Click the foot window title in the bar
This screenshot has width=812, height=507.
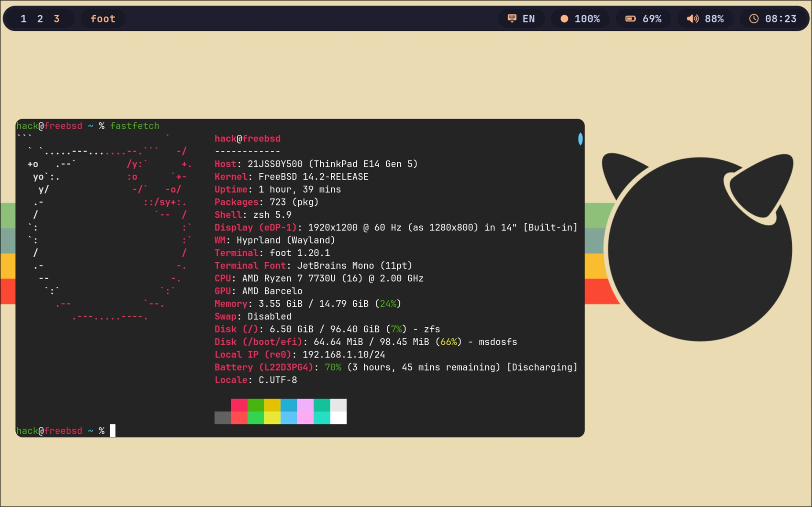click(x=103, y=19)
